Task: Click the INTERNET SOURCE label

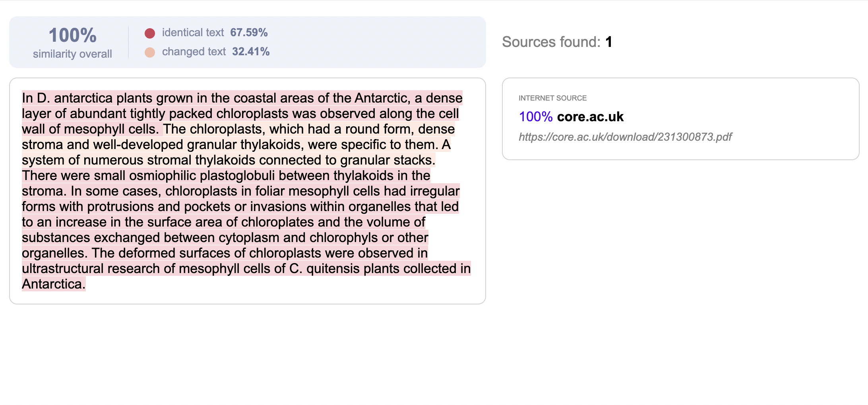Action: [x=552, y=98]
